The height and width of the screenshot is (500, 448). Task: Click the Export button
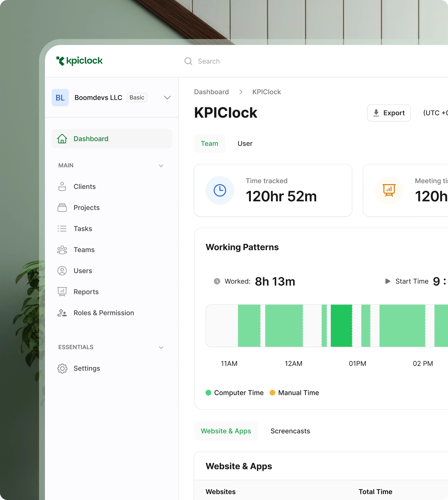pos(389,113)
